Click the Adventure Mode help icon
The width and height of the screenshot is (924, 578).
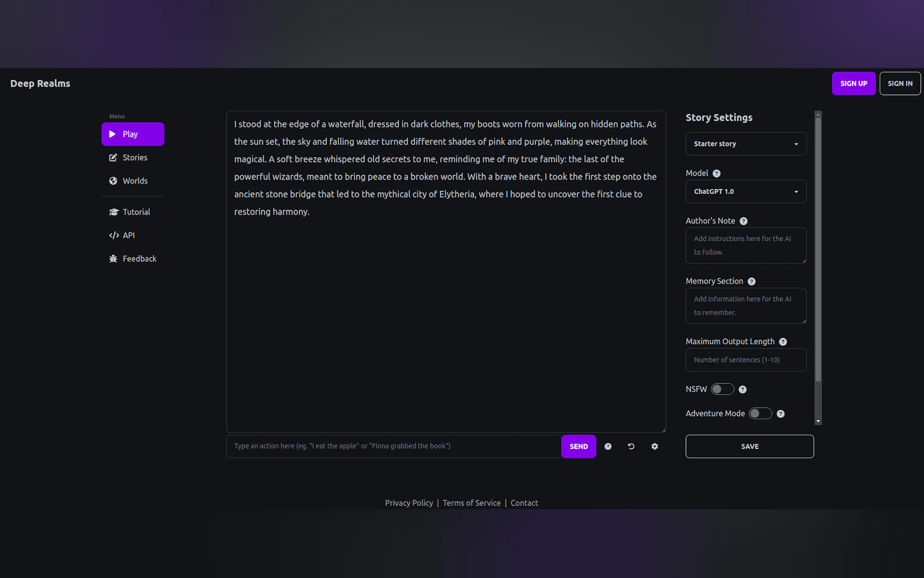[x=780, y=413]
